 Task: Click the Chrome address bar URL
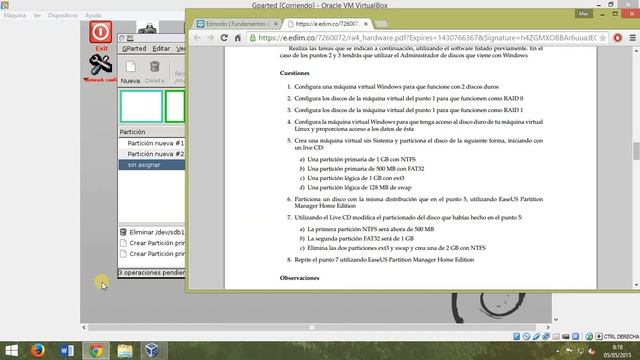(427, 38)
